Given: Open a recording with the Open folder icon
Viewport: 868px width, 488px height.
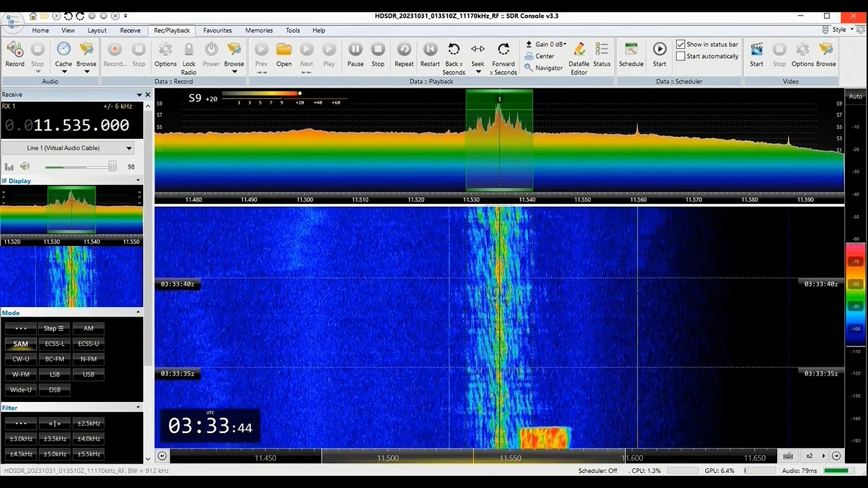Looking at the screenshot, I should 283,49.
